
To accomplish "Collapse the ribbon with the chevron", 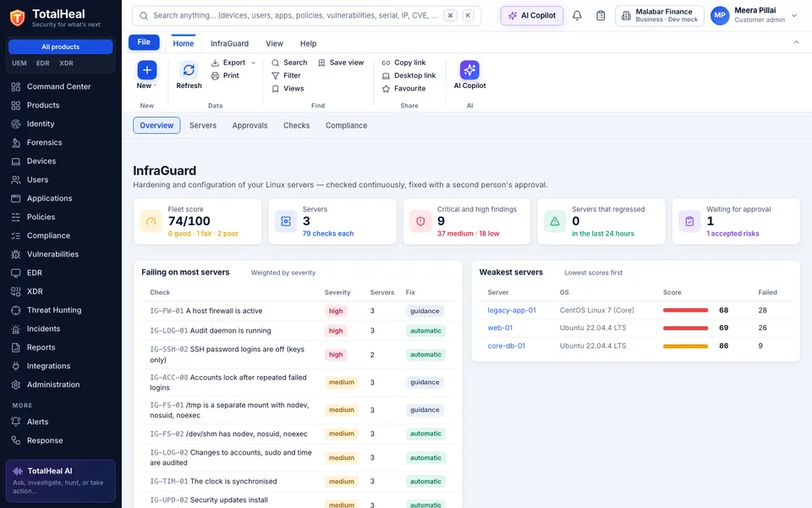I will pos(797,42).
